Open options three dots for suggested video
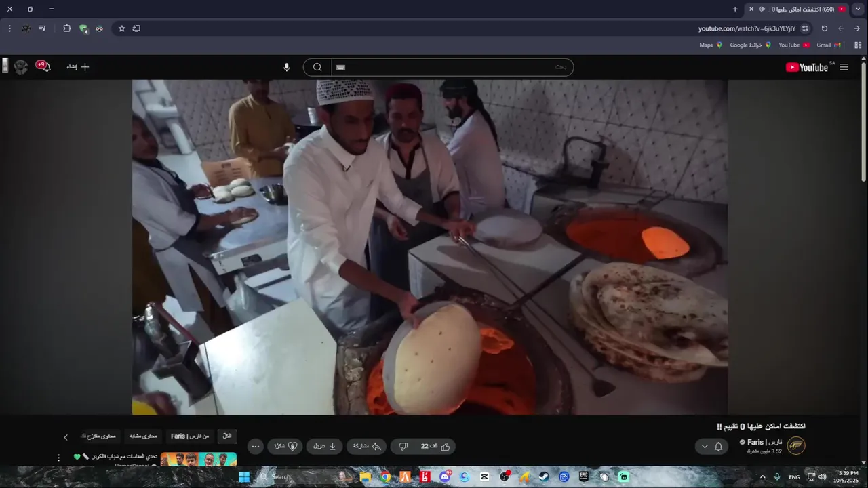This screenshot has height=488, width=868. click(x=58, y=457)
